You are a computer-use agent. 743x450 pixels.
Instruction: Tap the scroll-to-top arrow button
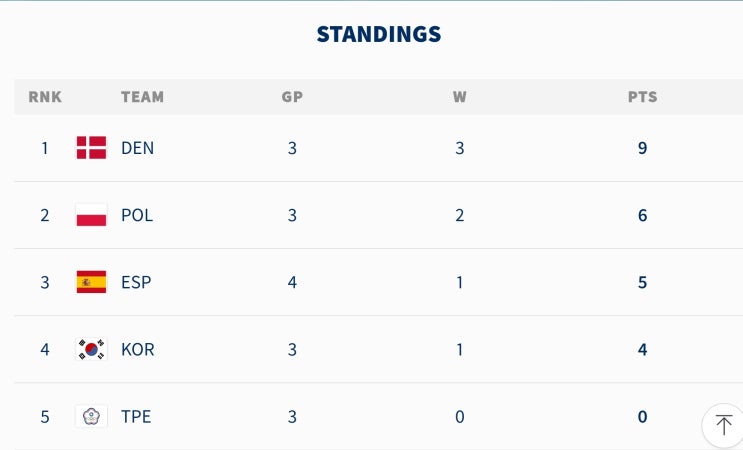(724, 425)
